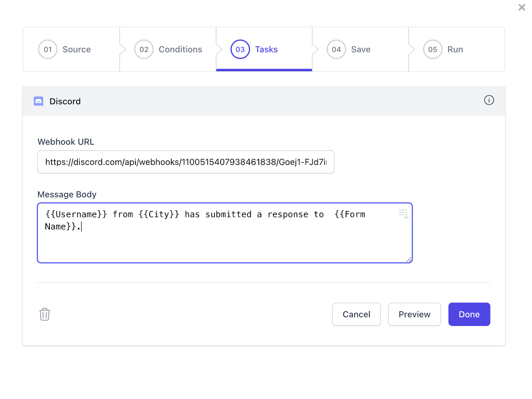Close the dialog with the X icon
The width and height of the screenshot is (532, 399).
522,7
